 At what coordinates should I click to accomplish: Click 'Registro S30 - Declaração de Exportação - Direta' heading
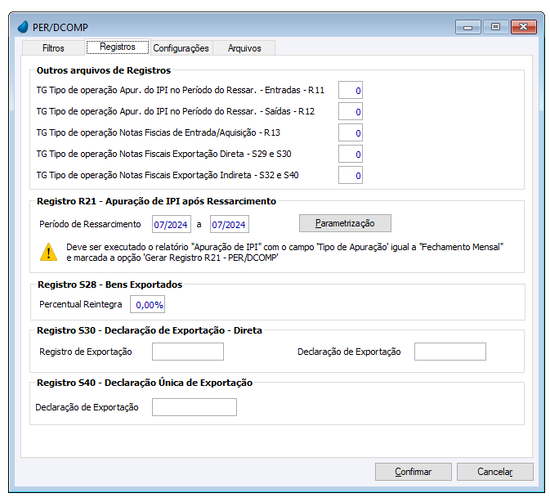point(149,330)
